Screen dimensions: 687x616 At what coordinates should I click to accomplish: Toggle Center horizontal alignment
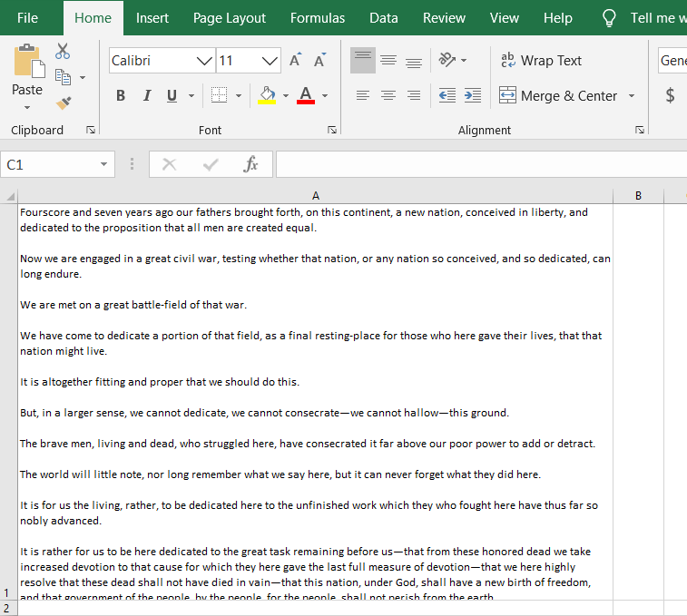pyautogui.click(x=388, y=95)
